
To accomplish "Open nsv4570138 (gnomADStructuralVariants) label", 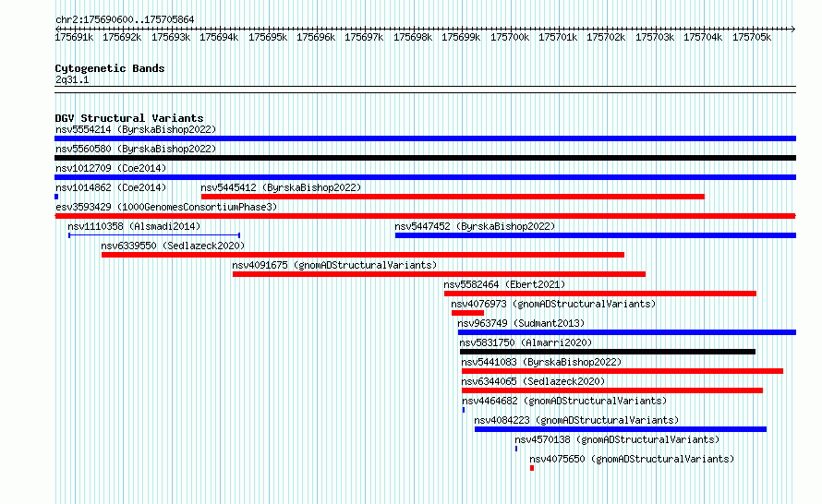I will click(x=617, y=439).
